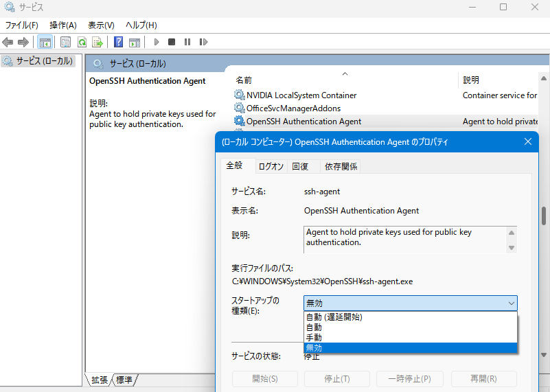Click the Forward arrow toolbar icon
The image size is (550, 392).
tap(23, 42)
